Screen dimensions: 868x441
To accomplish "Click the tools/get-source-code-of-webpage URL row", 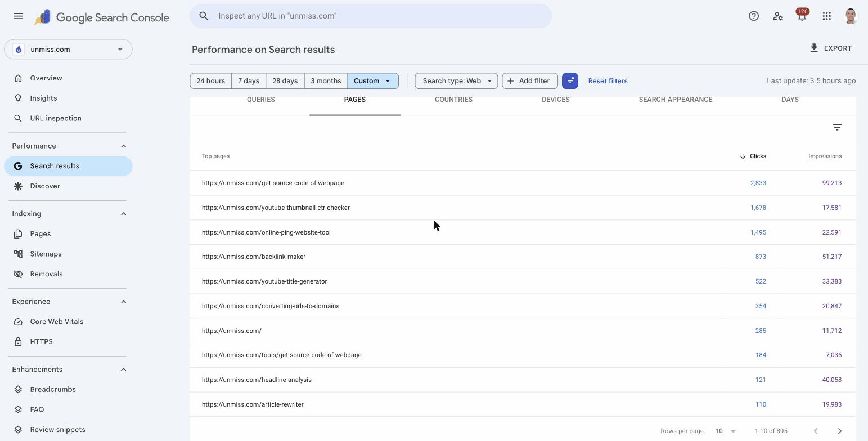I will [x=523, y=355].
